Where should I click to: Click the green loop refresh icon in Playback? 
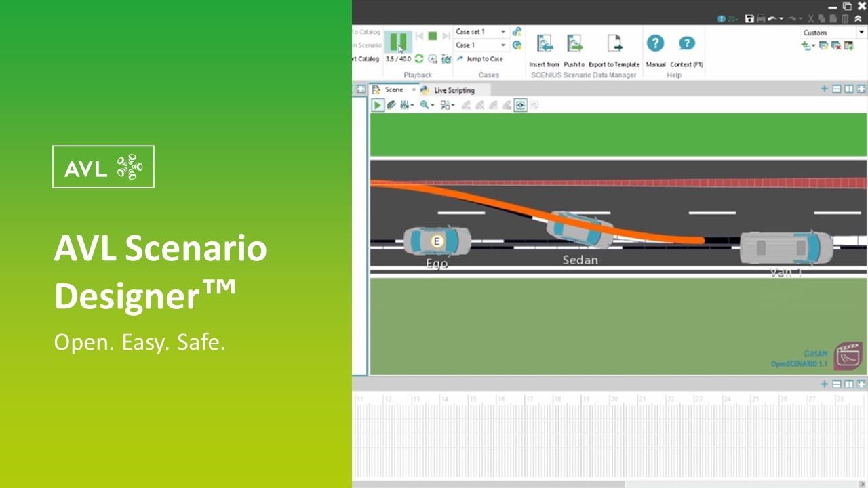(x=419, y=59)
